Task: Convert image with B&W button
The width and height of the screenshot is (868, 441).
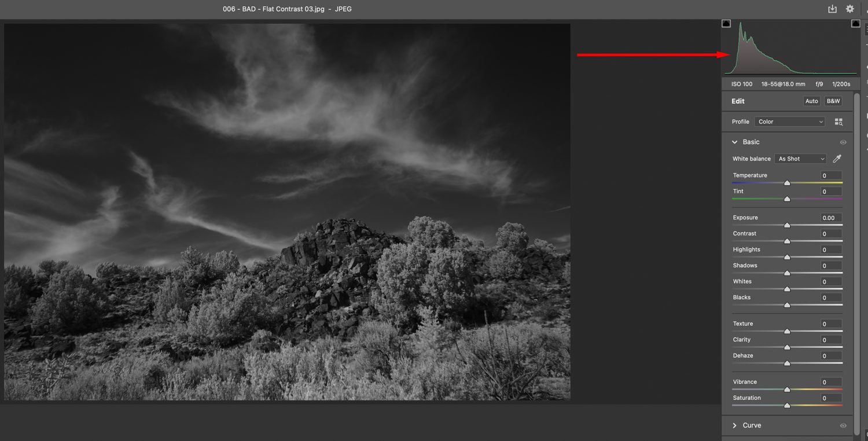Action: pyautogui.click(x=833, y=101)
